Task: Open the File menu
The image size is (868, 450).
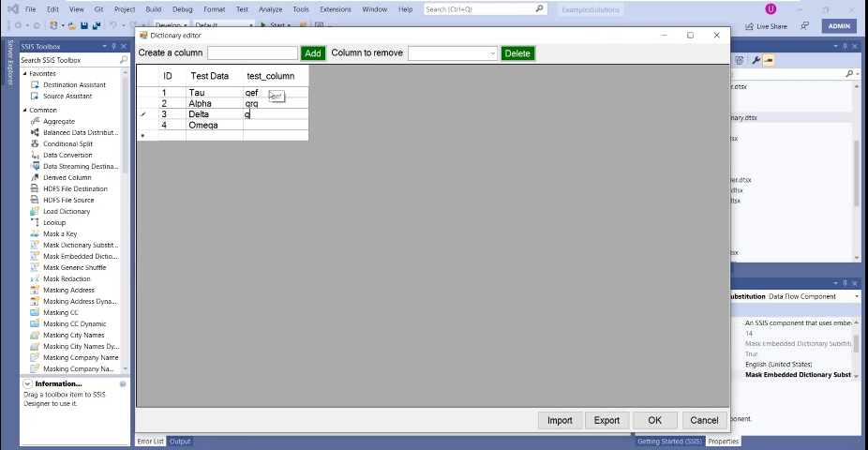Action: (x=30, y=9)
